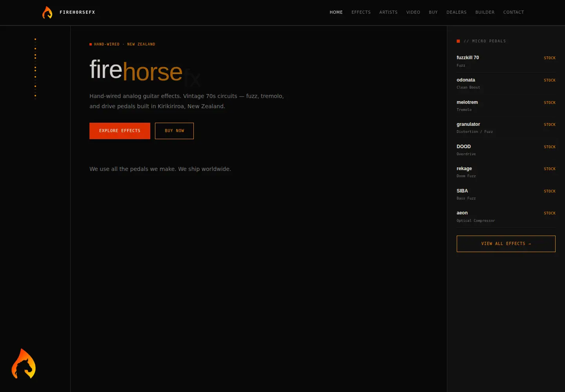
Task: Open the fuzzkill 70 pedal entry
Action: pos(506,61)
